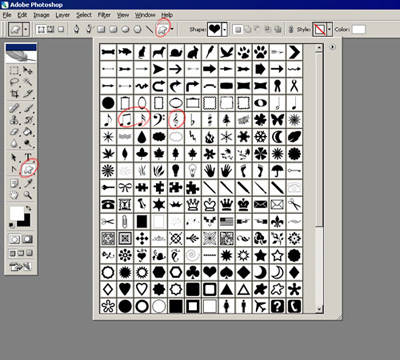Open the Filter menu

pyautogui.click(x=104, y=15)
